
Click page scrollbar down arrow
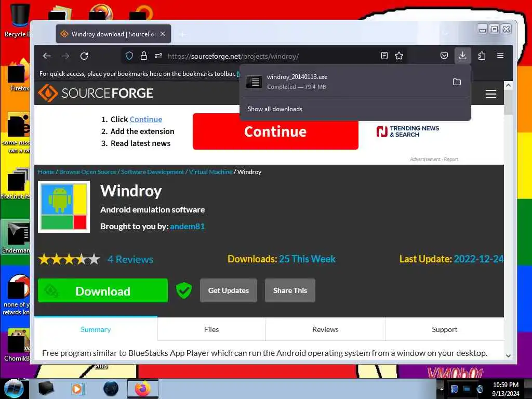click(508, 355)
